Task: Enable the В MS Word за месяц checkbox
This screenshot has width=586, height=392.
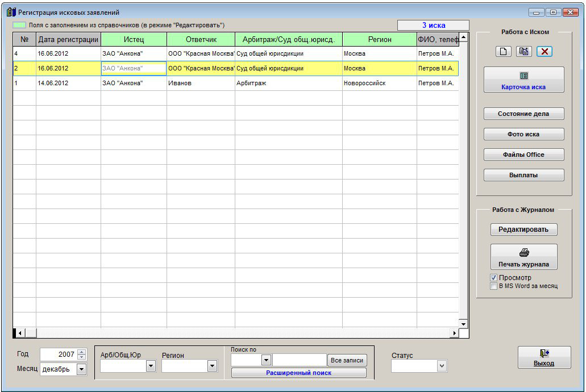Action: (x=493, y=286)
